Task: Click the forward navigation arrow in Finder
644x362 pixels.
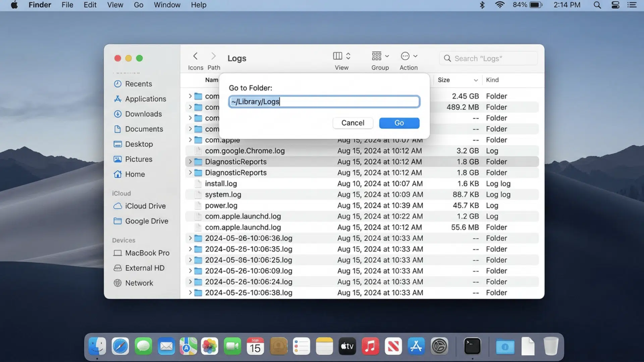Action: [x=213, y=56]
